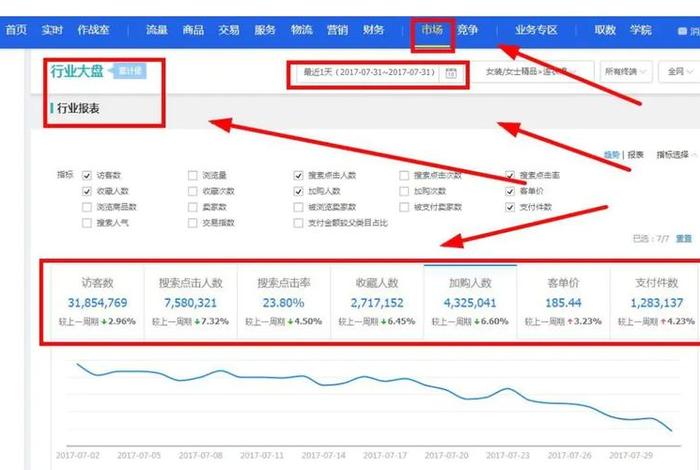The height and width of the screenshot is (470, 700).
Task: Select the 访客数 metric card
Action: 97,302
